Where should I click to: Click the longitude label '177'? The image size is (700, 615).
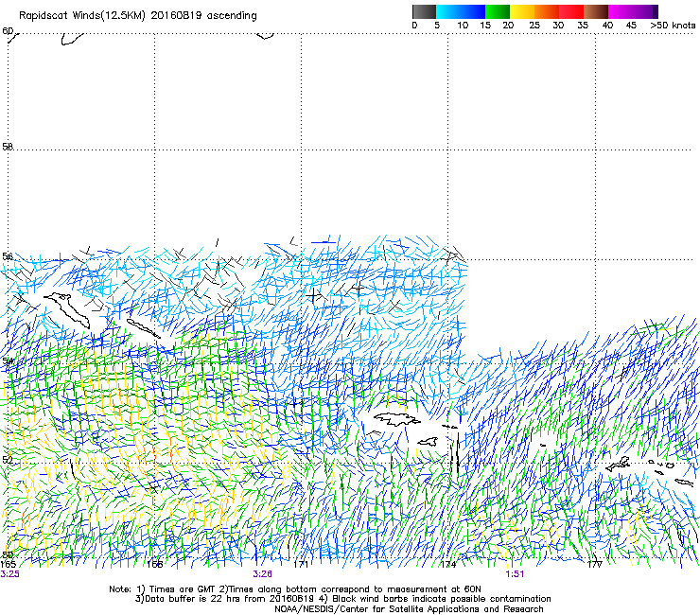click(x=595, y=565)
